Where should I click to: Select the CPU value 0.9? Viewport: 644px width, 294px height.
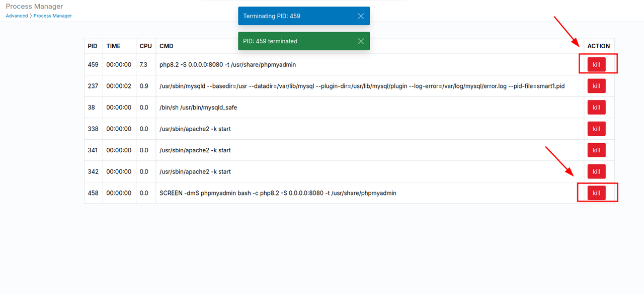point(144,86)
